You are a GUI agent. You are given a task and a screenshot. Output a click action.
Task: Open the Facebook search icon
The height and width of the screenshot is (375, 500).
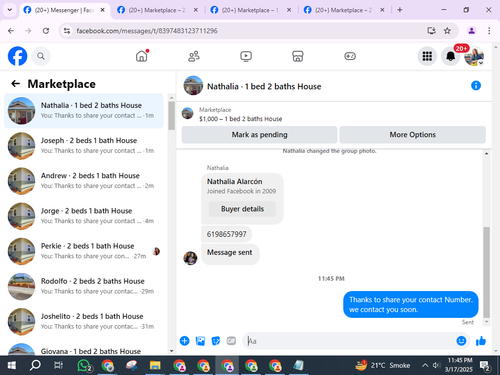41,56
